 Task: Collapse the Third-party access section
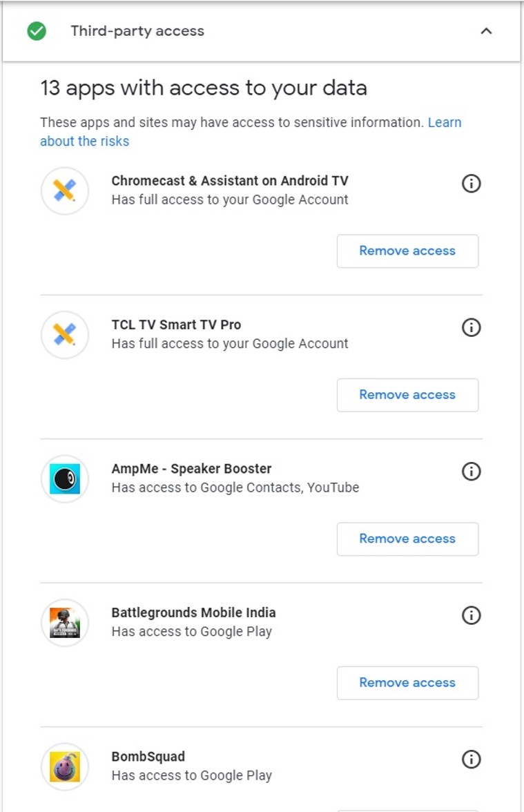[x=487, y=31]
